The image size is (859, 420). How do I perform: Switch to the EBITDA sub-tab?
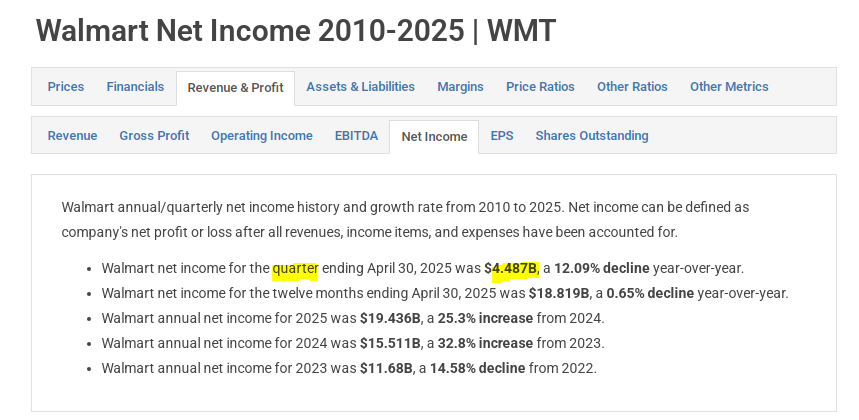pyautogui.click(x=357, y=136)
